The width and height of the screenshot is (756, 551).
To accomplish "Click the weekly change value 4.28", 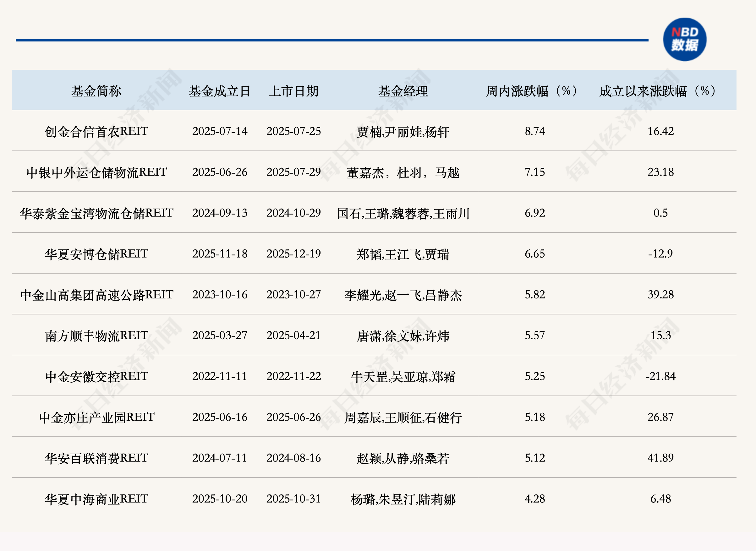I will click(x=535, y=499).
